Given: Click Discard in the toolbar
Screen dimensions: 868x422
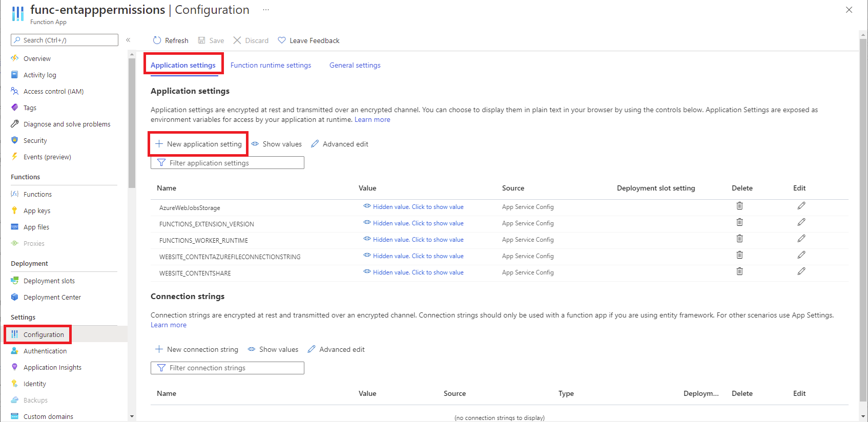Looking at the screenshot, I should click(251, 40).
